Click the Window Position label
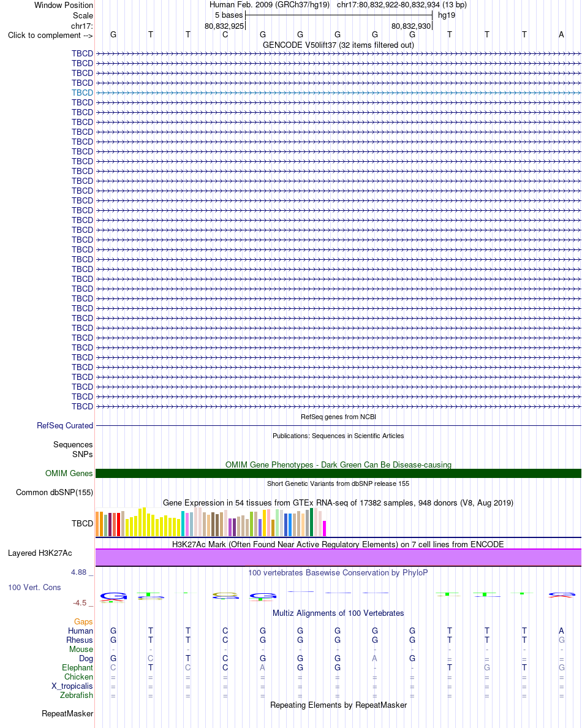 [64, 5]
